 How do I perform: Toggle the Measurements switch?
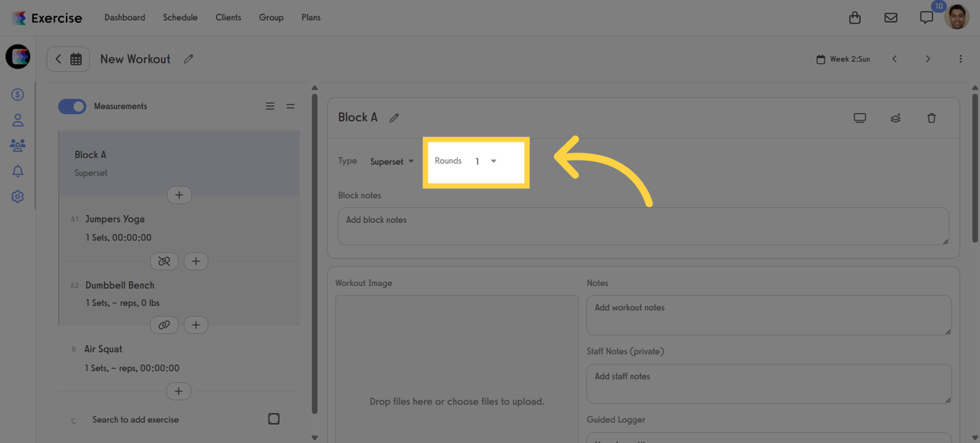tap(72, 106)
